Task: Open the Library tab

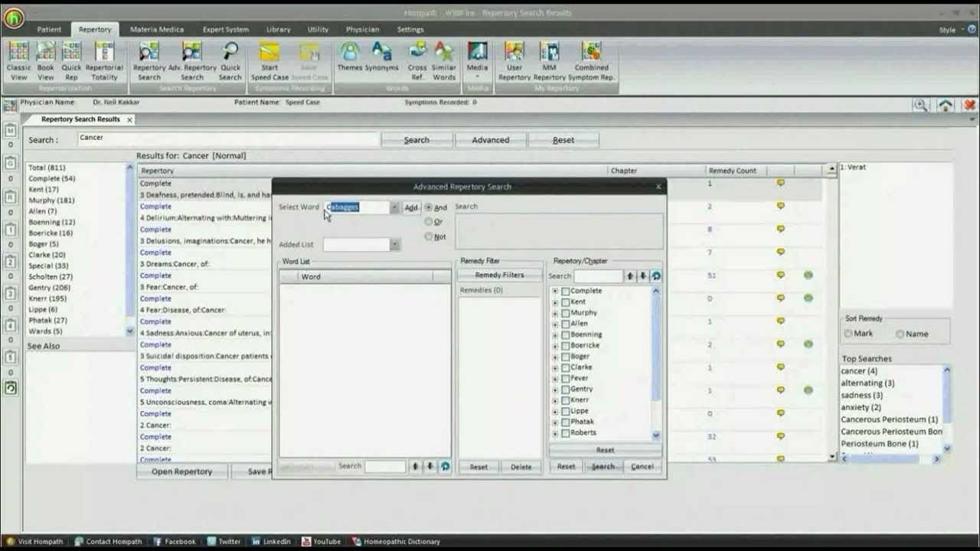Action: click(278, 29)
